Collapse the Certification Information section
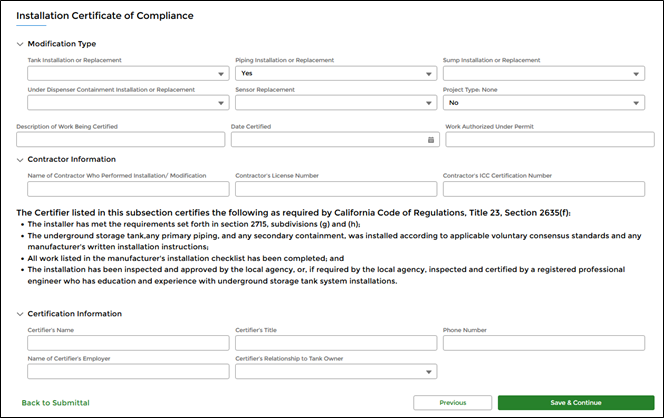 [x=20, y=313]
